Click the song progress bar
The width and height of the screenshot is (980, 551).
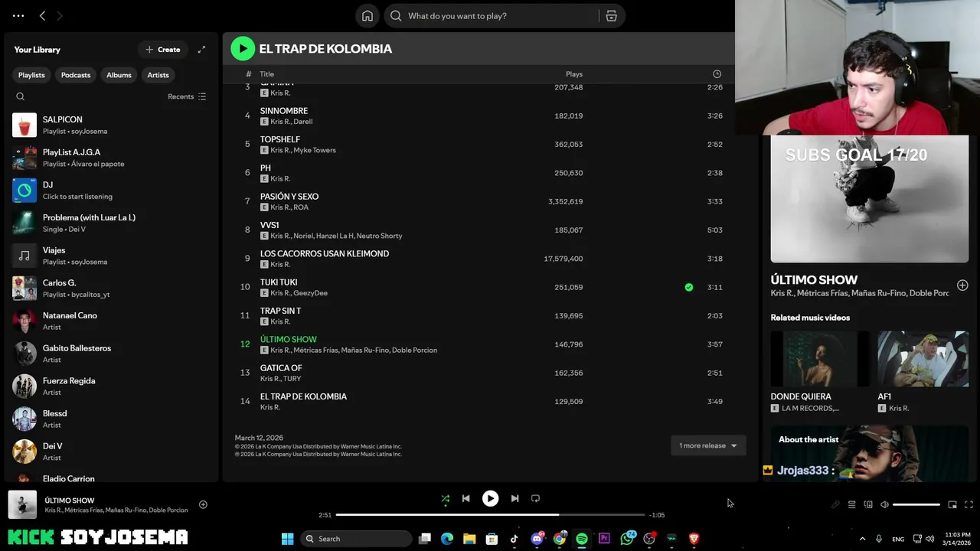[490, 515]
